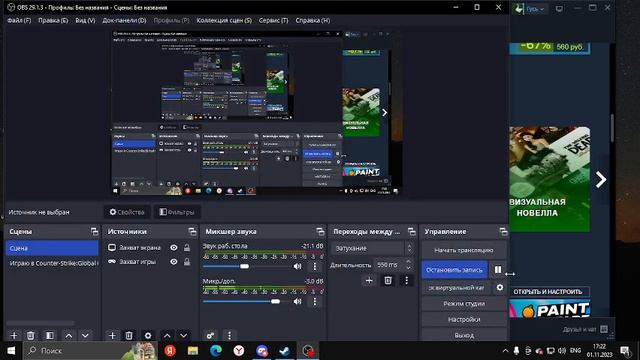
Task: Delete transition with trash icon
Action: 388,280
